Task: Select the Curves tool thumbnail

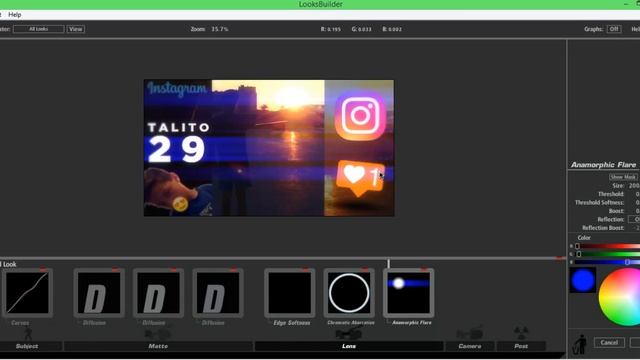Action: 27,293
